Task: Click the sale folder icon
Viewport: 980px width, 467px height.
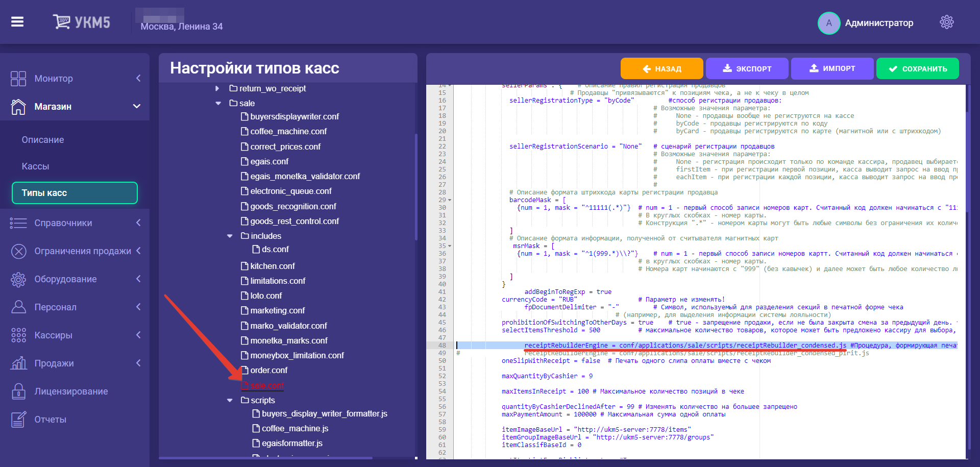Action: click(233, 103)
